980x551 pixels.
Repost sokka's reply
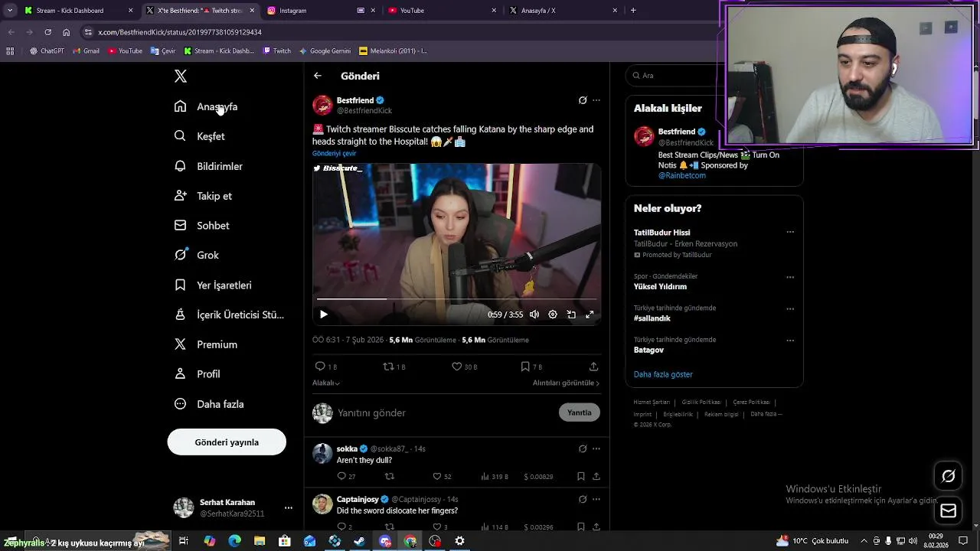[390, 477]
